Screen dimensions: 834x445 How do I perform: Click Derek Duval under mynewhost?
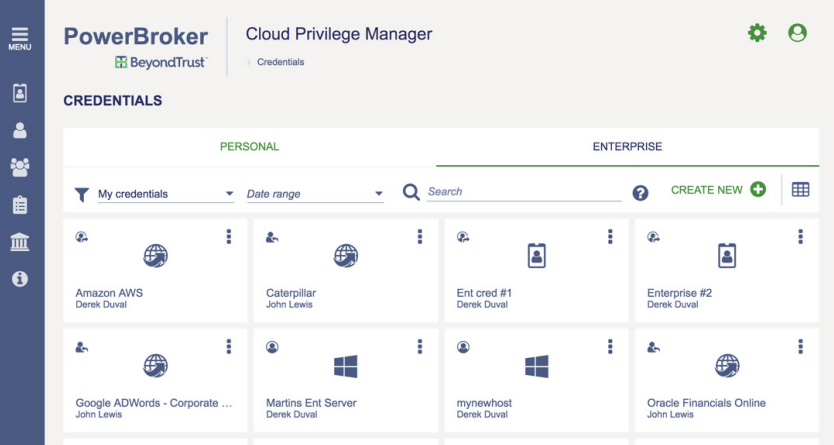pyautogui.click(x=482, y=415)
